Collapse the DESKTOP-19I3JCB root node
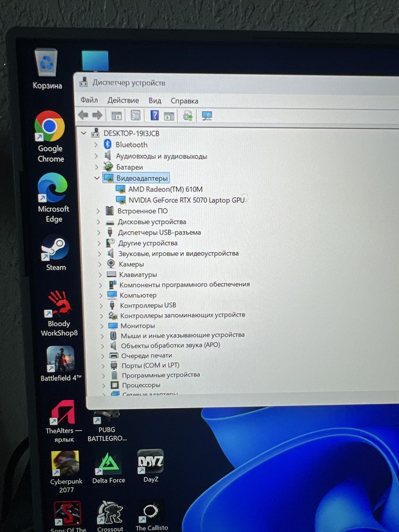 84,134
